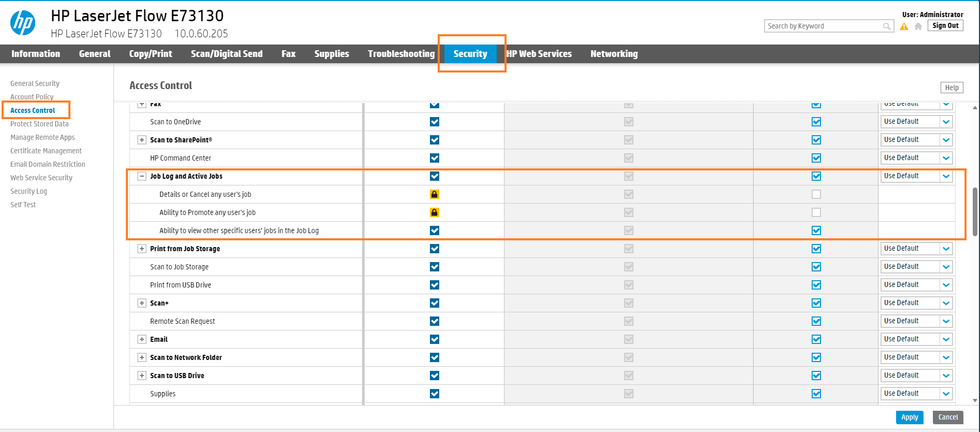Expand the Scan+ row
The height and width of the screenshot is (432, 980).
coord(141,303)
